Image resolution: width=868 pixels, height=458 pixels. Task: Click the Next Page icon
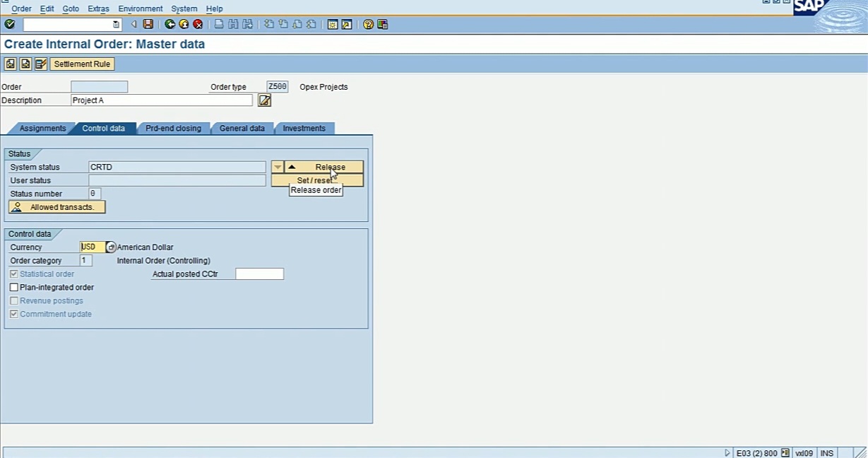[297, 24]
